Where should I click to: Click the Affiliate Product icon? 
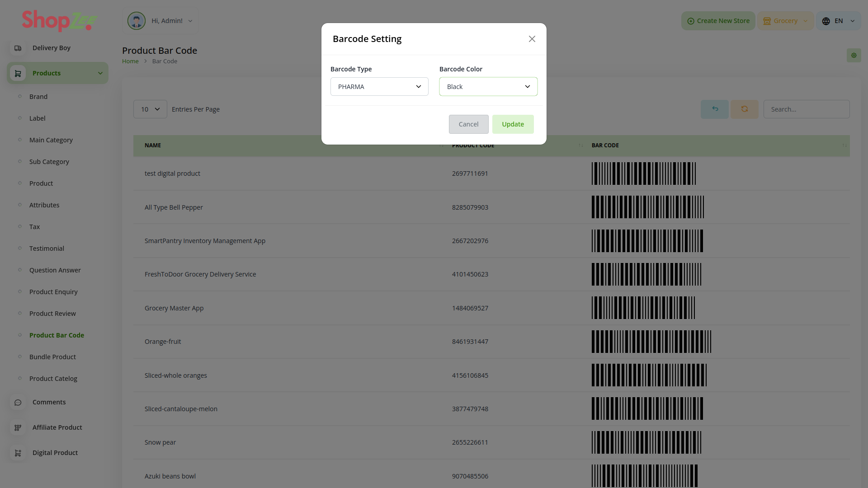[18, 427]
